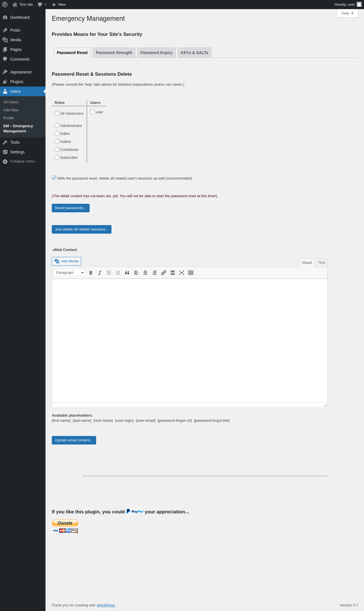Insert a blockquote in the editor
Screen dimensions: 364x611
click(x=127, y=273)
